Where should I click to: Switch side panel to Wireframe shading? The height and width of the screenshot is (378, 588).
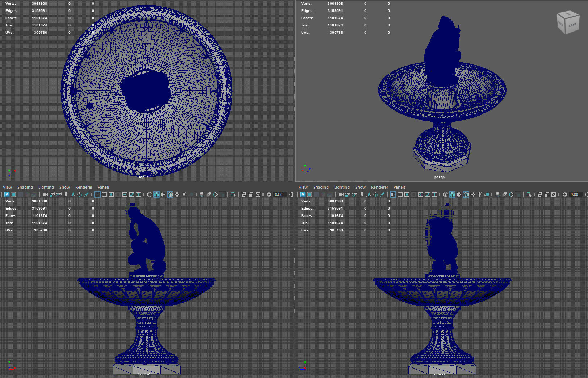coord(446,194)
